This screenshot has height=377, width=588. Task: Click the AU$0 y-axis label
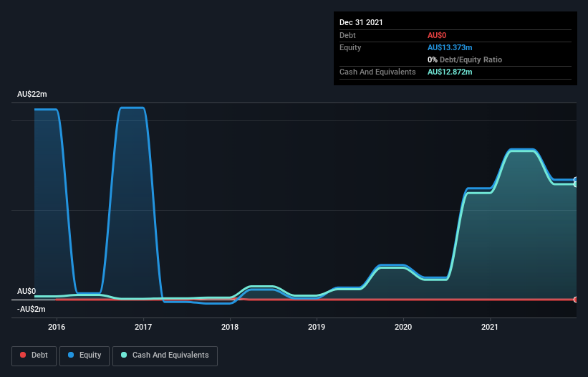pos(26,291)
